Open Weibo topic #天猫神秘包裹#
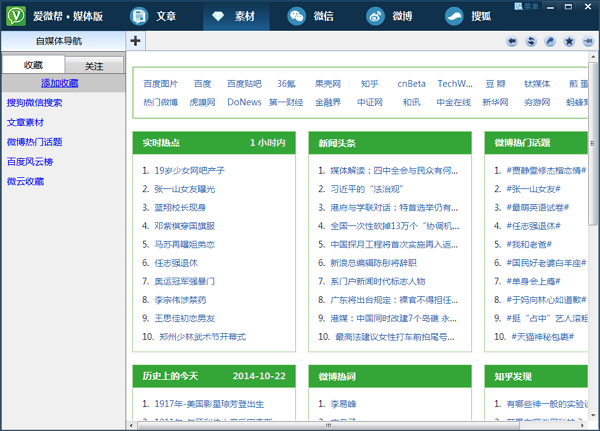The image size is (600, 431). pos(543,337)
